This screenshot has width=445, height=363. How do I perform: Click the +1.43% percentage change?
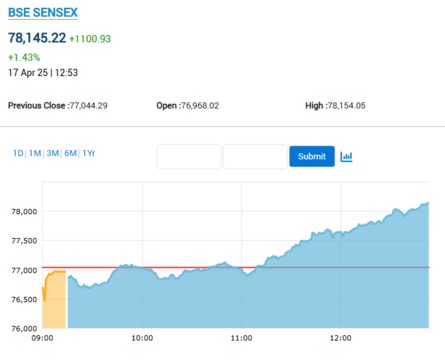point(24,57)
